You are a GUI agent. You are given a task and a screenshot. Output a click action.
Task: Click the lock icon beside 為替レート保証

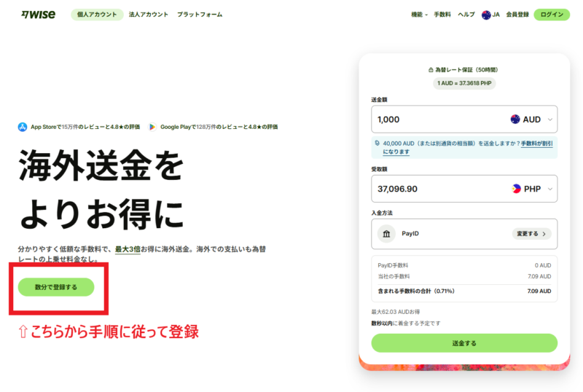tap(431, 69)
